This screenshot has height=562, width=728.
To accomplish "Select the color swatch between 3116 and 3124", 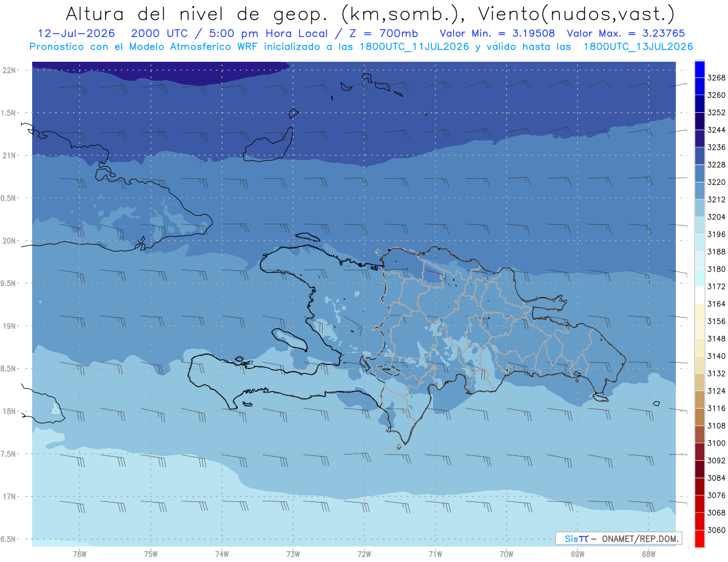I will click(699, 400).
